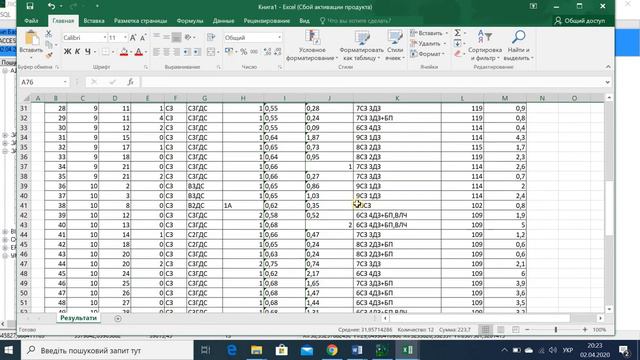Add a new sheet with the plus icon
The width and height of the screenshot is (640, 360).
click(x=118, y=318)
